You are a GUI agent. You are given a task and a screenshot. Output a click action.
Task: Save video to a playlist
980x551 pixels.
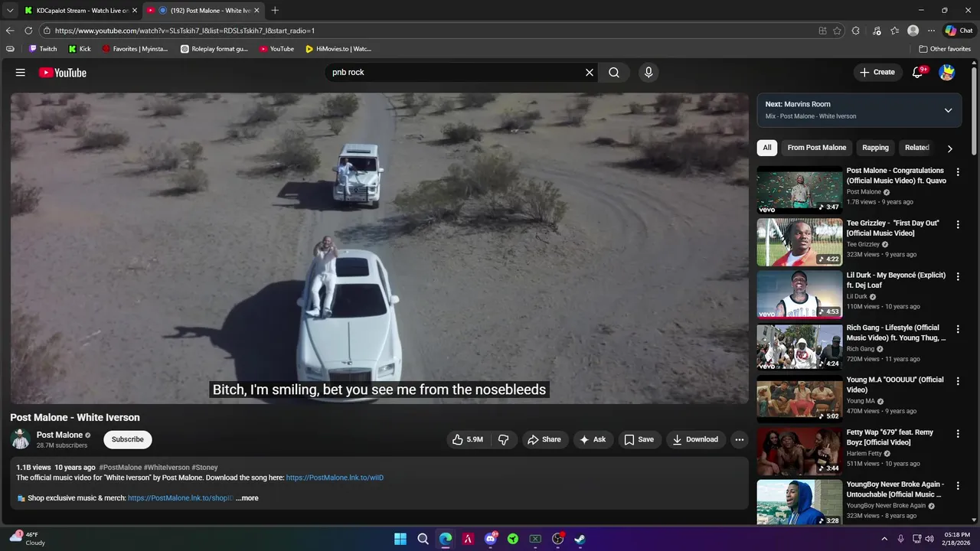(x=639, y=439)
